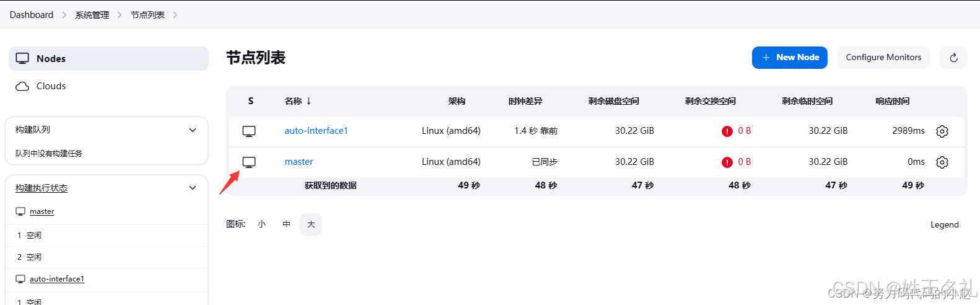The width and height of the screenshot is (980, 305).
Task: Click the 已同步 clock difference cell
Action: [545, 162]
